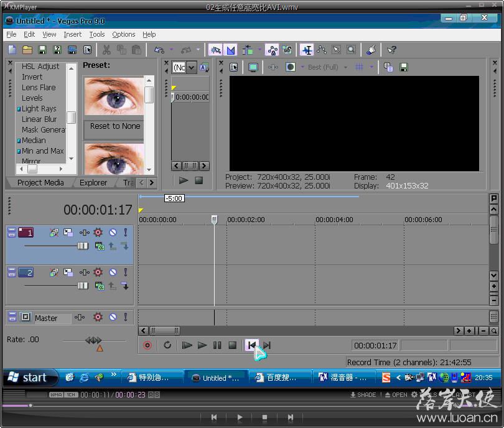
Task: Toggle Auto Ripple button
Action: pyautogui.click(x=248, y=50)
